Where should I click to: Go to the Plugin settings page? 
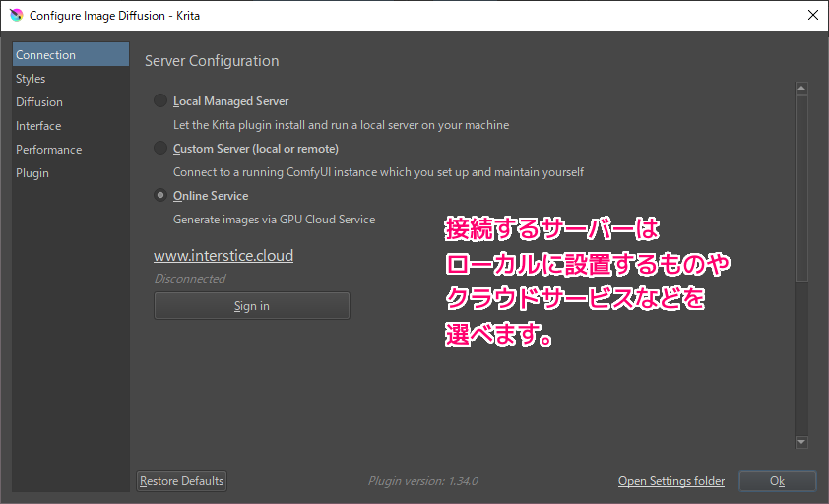pyautogui.click(x=70, y=173)
